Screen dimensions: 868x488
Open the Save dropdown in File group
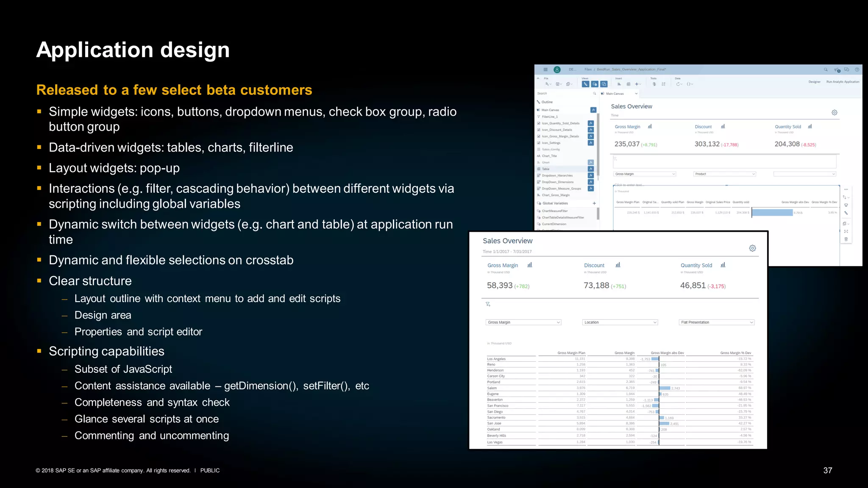pos(559,84)
